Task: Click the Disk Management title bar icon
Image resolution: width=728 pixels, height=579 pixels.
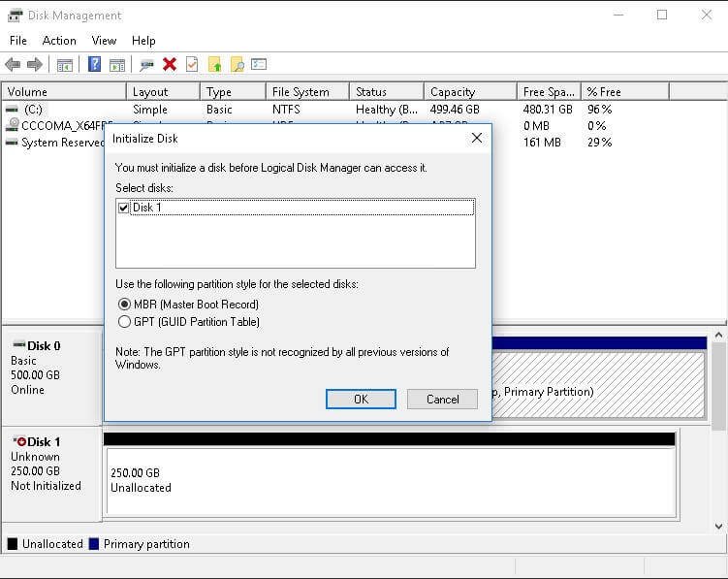Action: click(x=15, y=16)
